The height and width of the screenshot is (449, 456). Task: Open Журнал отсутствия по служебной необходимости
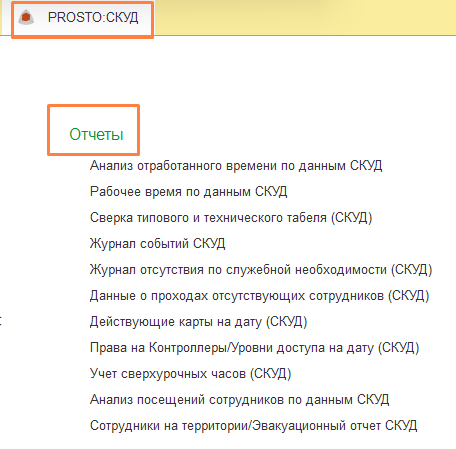(261, 270)
